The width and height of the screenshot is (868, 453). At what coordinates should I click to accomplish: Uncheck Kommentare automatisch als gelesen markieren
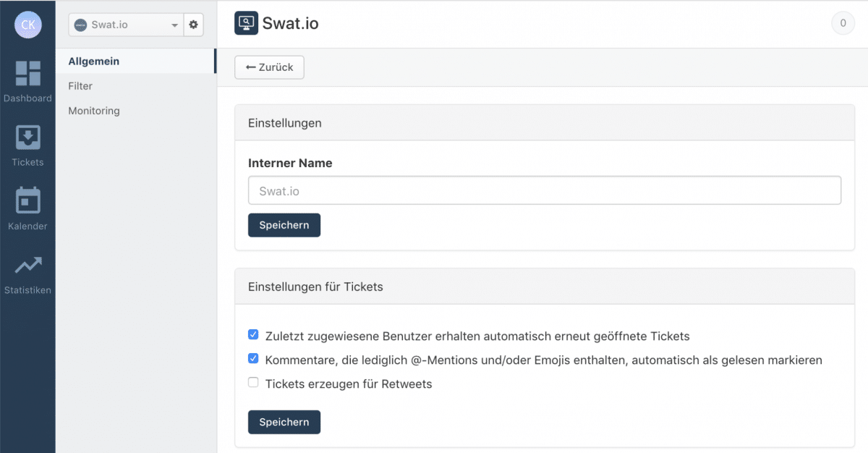[253, 358]
